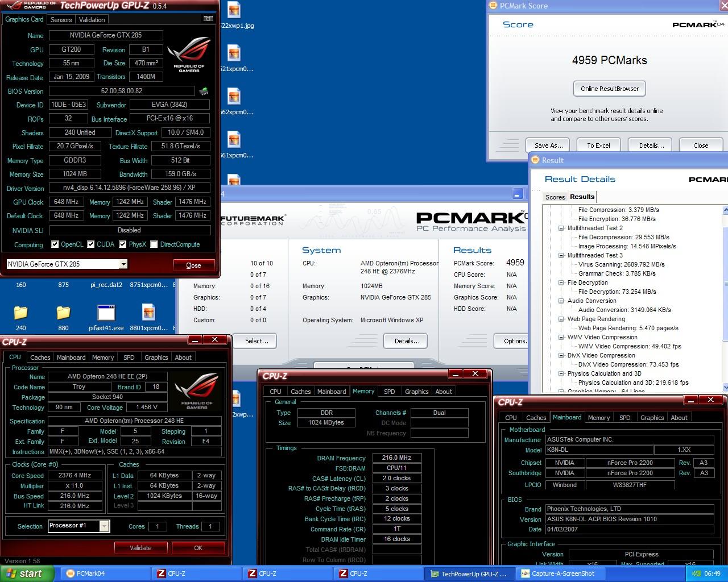Toggle the DirectCompute checkbox

[154, 244]
